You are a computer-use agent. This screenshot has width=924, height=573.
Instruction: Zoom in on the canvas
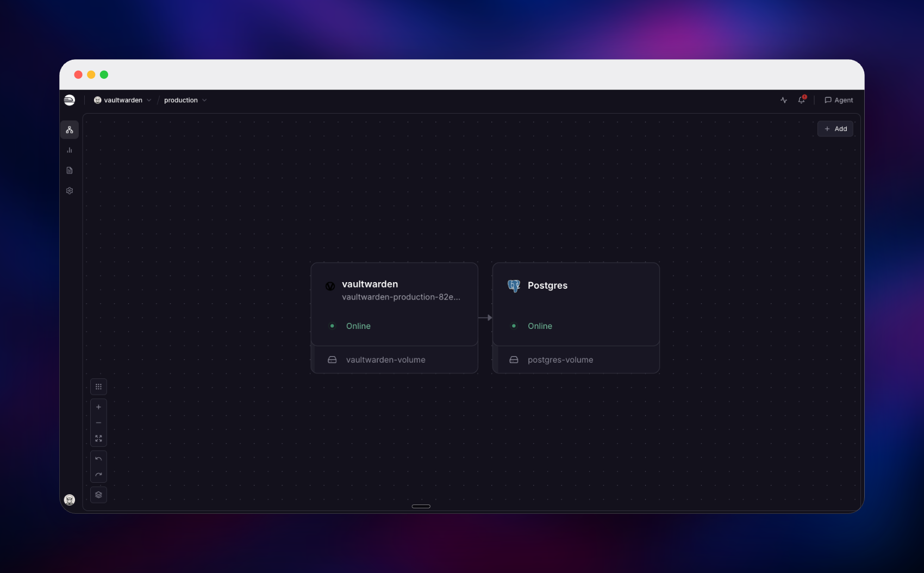click(98, 407)
